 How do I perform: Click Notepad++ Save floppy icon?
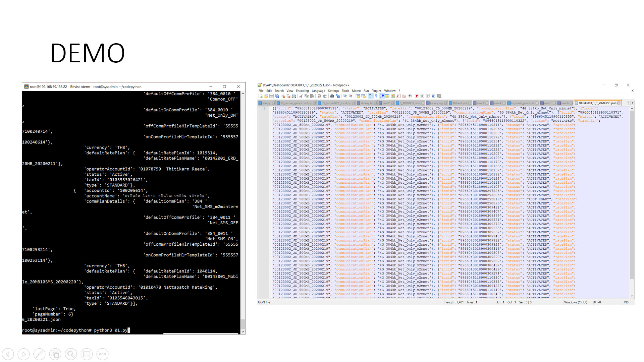pos(271,96)
